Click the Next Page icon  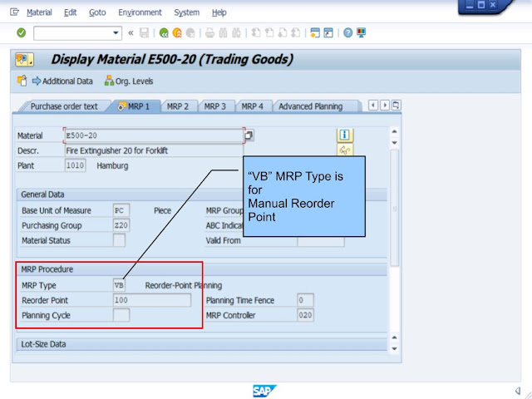pos(283,33)
